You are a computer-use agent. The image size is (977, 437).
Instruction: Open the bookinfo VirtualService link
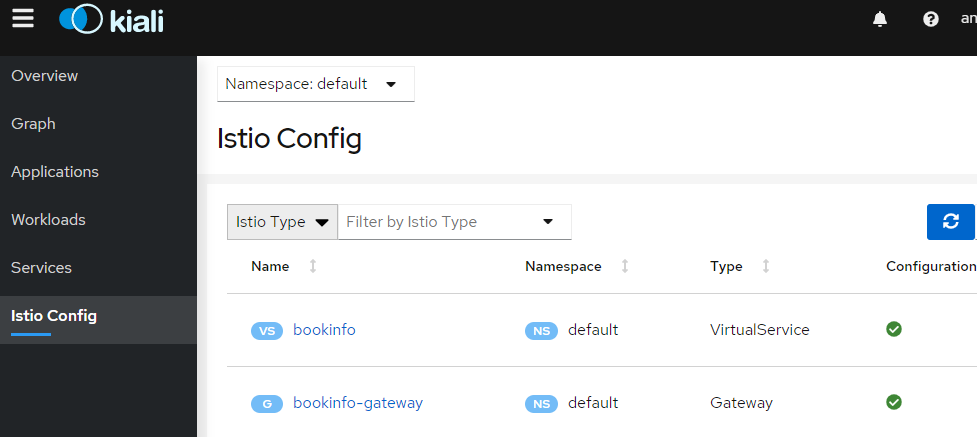[x=324, y=330]
